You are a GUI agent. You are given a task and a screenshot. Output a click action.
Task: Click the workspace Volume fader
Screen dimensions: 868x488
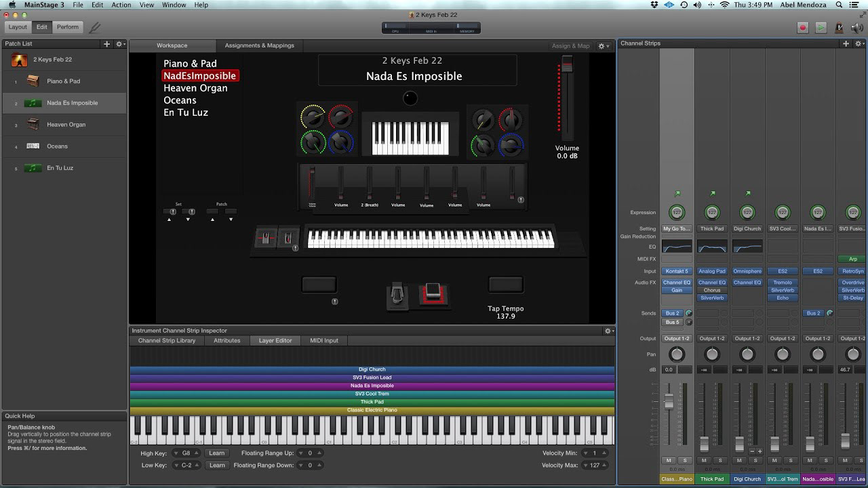566,66
